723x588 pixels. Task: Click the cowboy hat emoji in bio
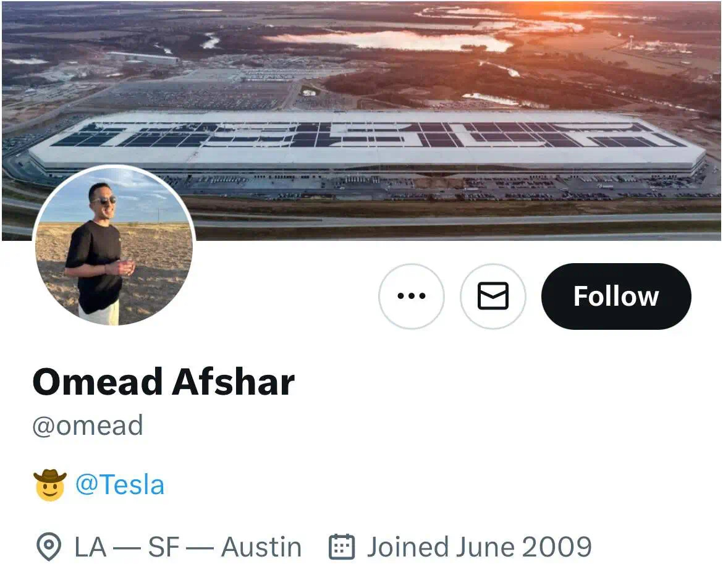click(49, 485)
